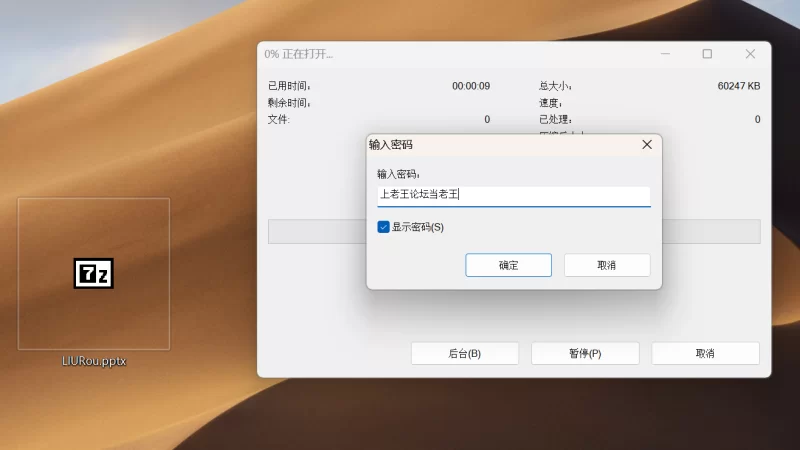
Task: Send extraction to background with 后台(B)
Action: pyautogui.click(x=464, y=353)
